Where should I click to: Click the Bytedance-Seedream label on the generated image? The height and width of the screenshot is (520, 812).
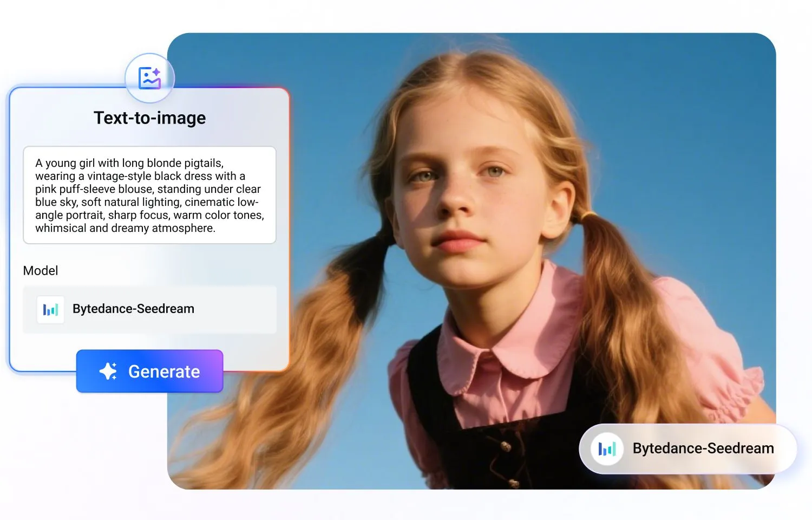pos(703,448)
